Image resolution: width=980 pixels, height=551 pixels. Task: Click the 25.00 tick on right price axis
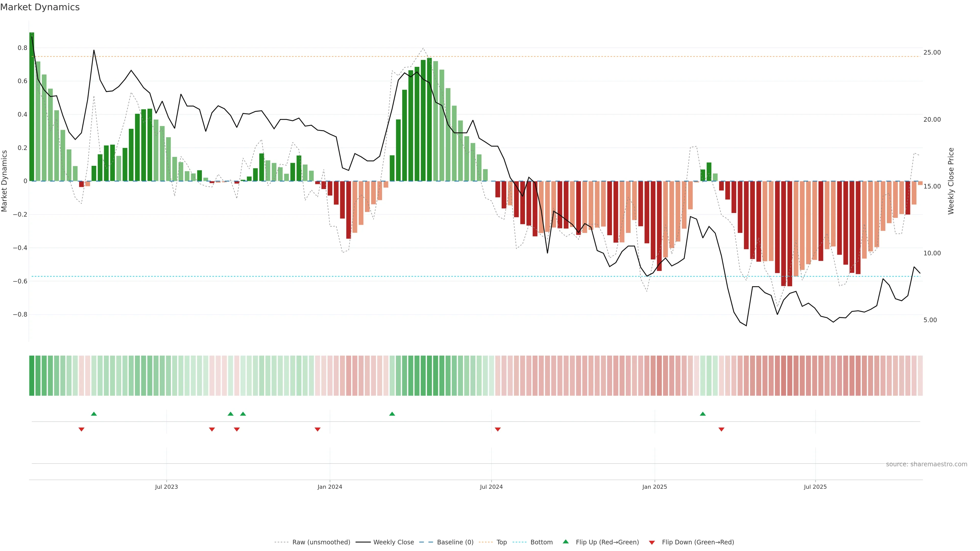[932, 53]
